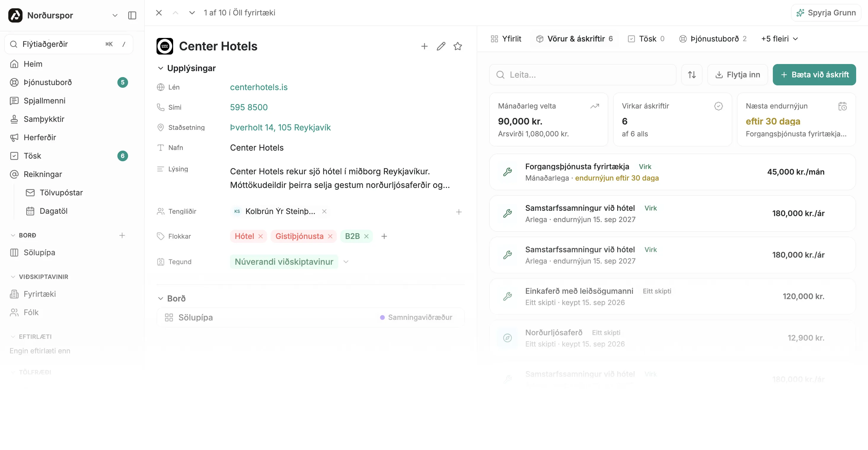The height and width of the screenshot is (450, 868).
Task: Click the Spyrja Grunn button
Action: click(826, 13)
